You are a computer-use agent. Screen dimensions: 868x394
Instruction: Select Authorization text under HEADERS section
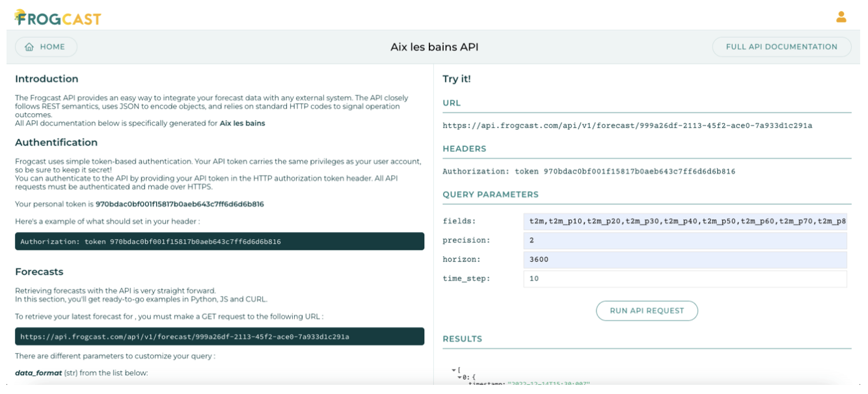pyautogui.click(x=589, y=172)
